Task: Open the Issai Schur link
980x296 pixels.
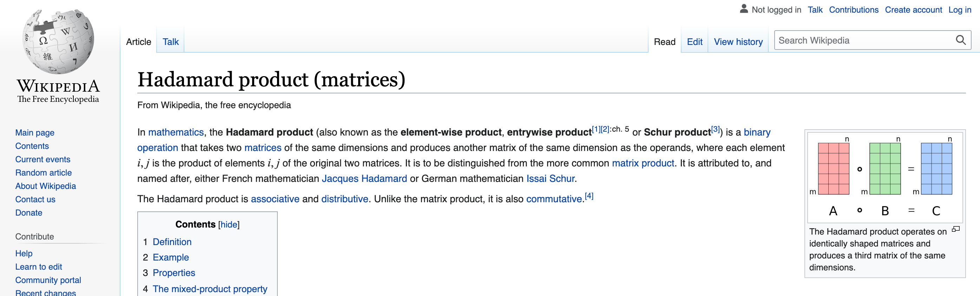Action: click(550, 178)
